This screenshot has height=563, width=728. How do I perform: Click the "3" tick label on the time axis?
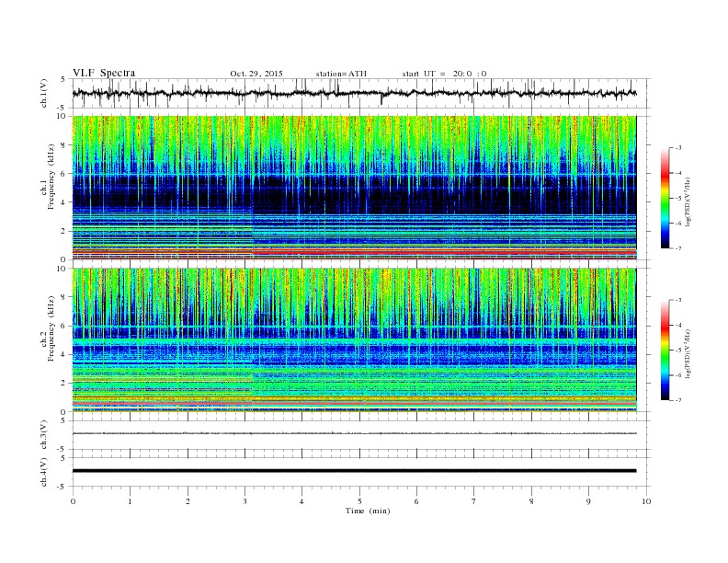pyautogui.click(x=245, y=501)
